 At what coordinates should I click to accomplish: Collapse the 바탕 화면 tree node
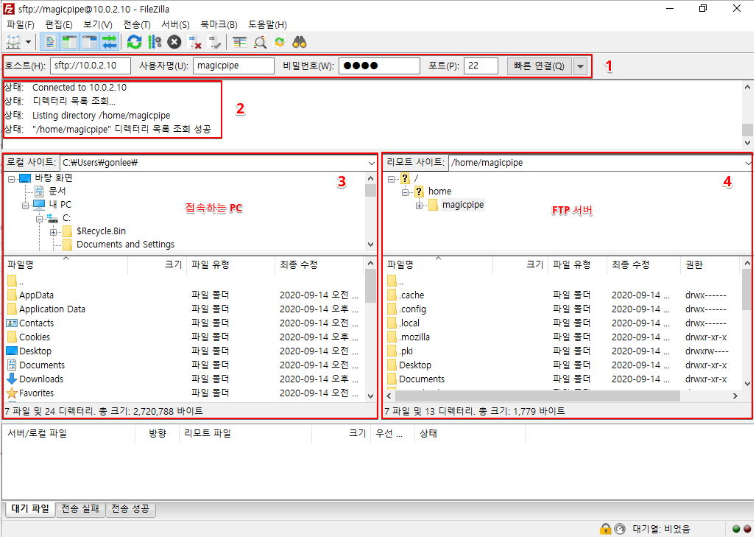tap(12, 178)
